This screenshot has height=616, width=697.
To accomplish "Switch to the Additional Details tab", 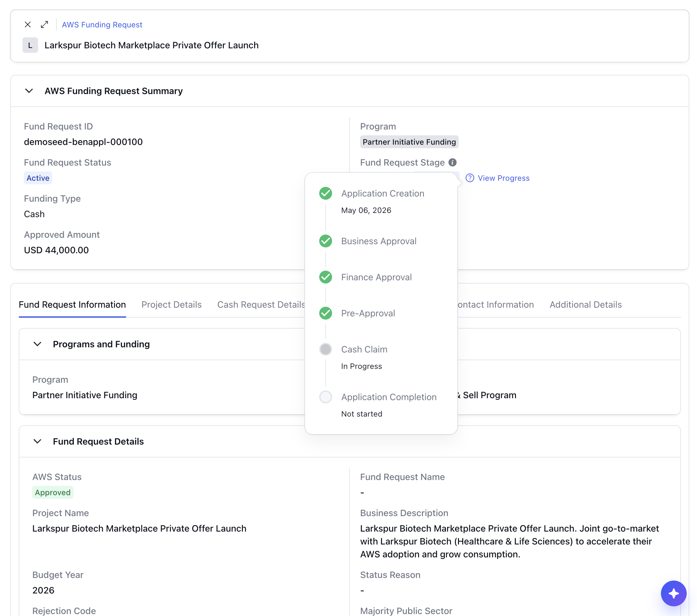I will point(586,304).
